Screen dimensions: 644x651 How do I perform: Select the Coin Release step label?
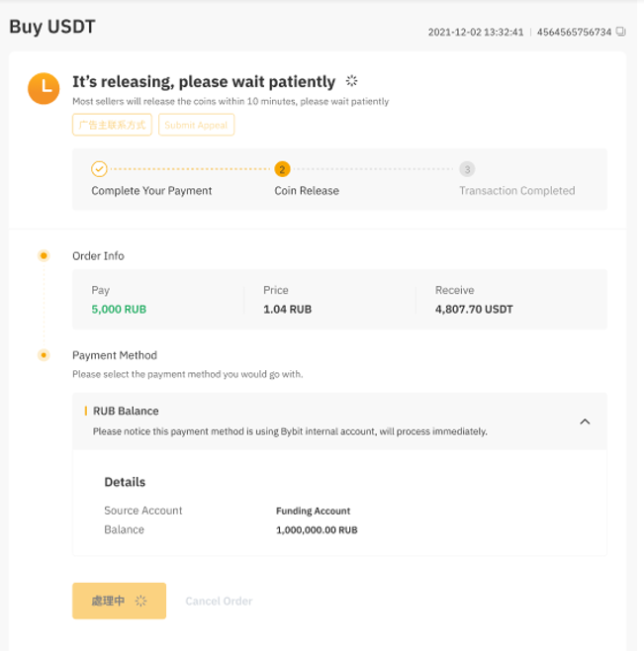307,191
